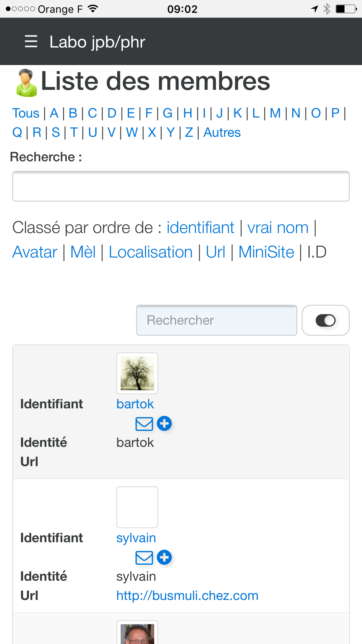
Task: Filter members by 'Autres'
Action: (x=222, y=132)
